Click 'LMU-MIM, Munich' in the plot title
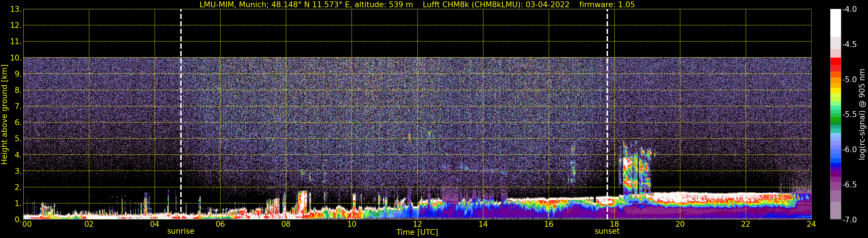Screen dimensions: 868x238 233,5
